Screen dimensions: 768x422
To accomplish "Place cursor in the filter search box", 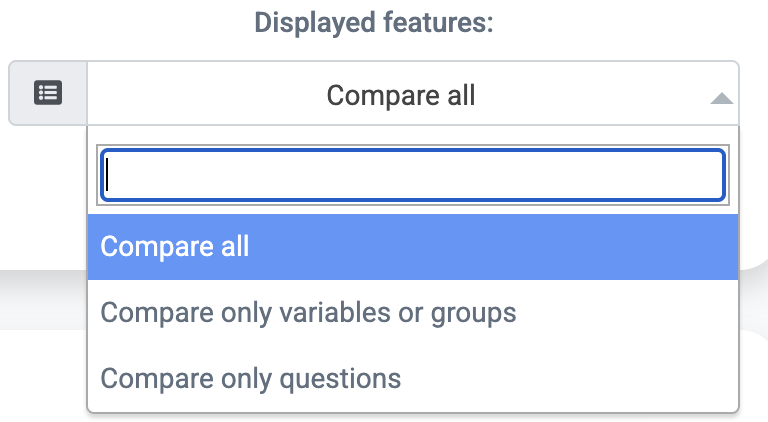I will click(x=413, y=175).
